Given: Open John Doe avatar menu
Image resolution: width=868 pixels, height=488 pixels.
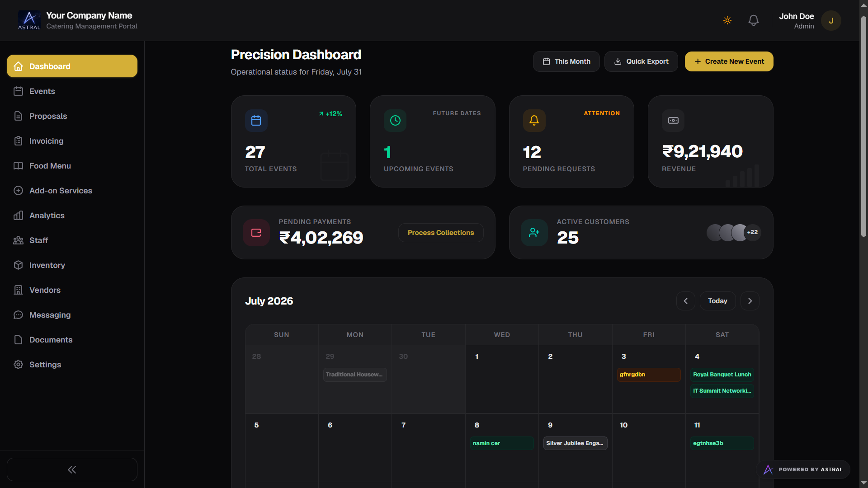Looking at the screenshot, I should point(831,21).
